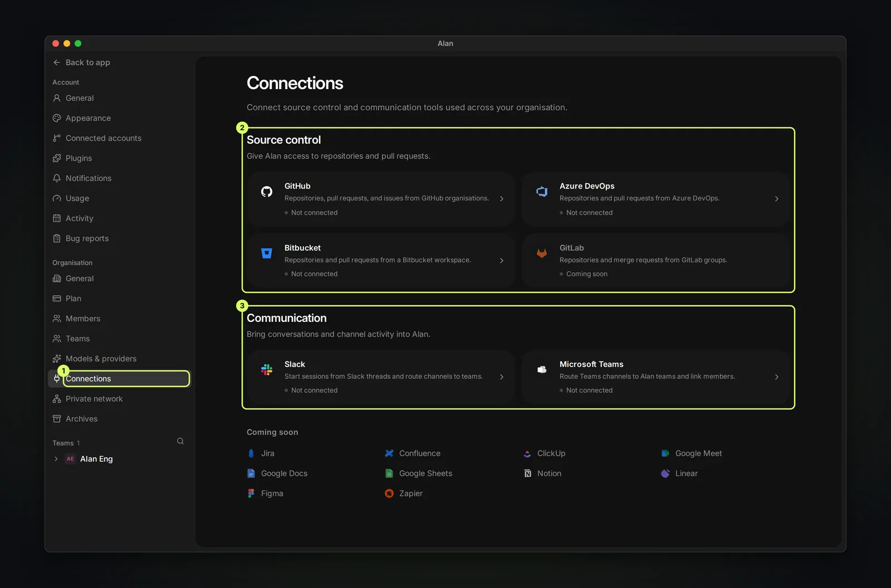891x588 pixels.
Task: Open Bitbucket connection via its chevron
Action: (502, 261)
